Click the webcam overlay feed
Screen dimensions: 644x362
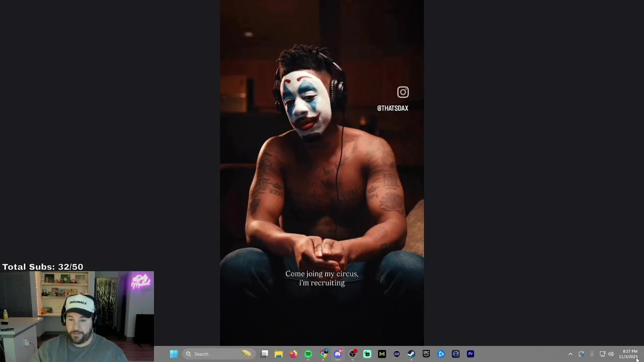tap(77, 317)
